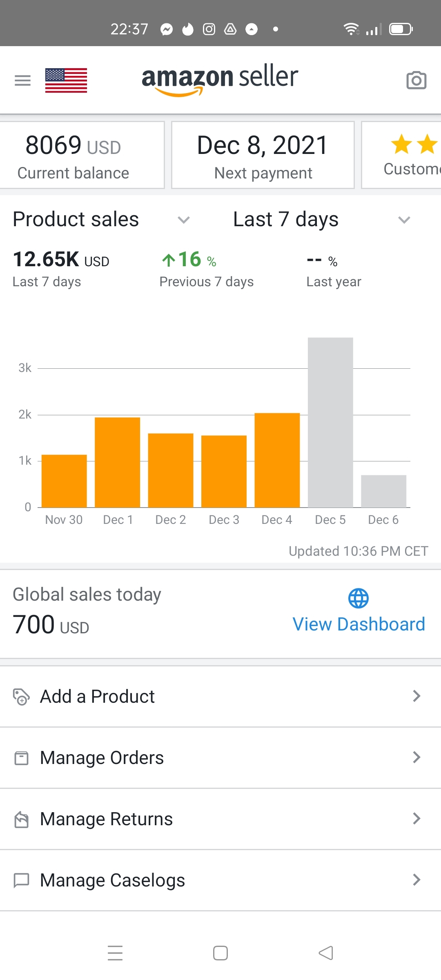Viewport: 441px width, 980px height.
Task: Tap the customer feedback stars card
Action: 404,155
